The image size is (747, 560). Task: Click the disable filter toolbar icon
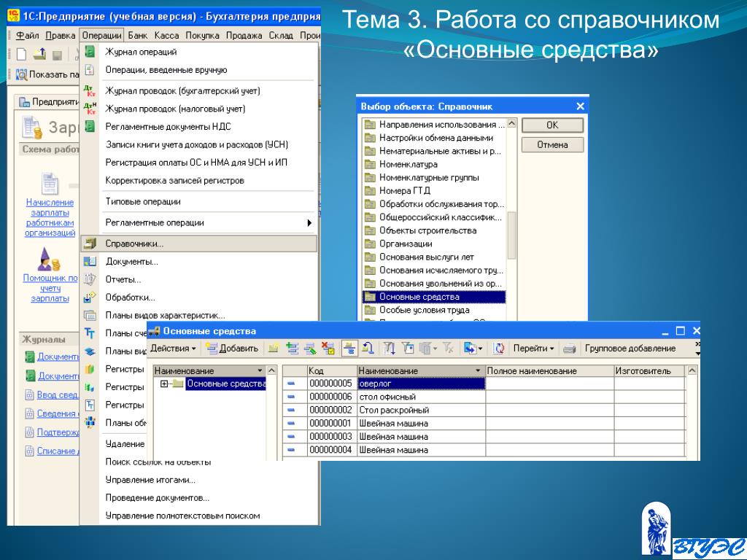[x=449, y=349]
